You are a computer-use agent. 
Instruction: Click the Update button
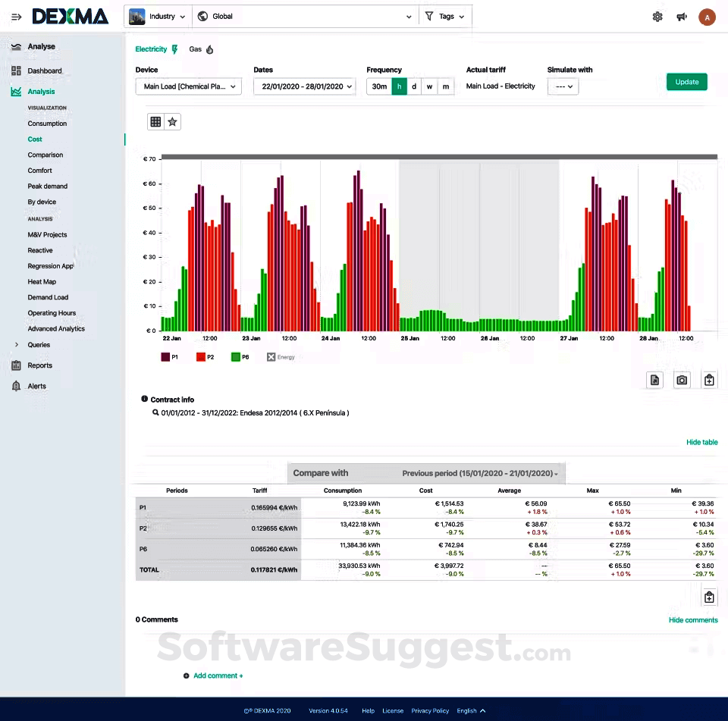point(686,81)
